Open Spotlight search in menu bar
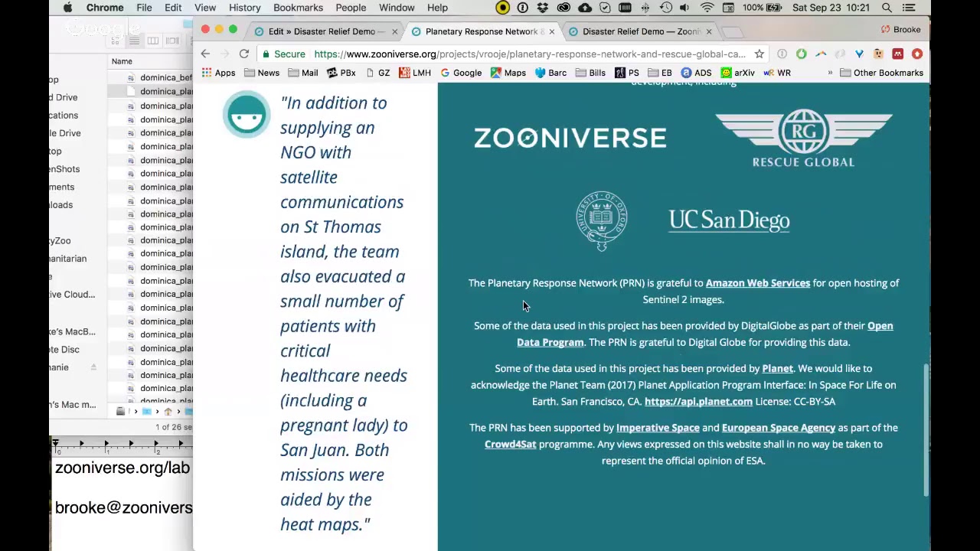Viewport: 980px width, 551px height. (x=887, y=8)
